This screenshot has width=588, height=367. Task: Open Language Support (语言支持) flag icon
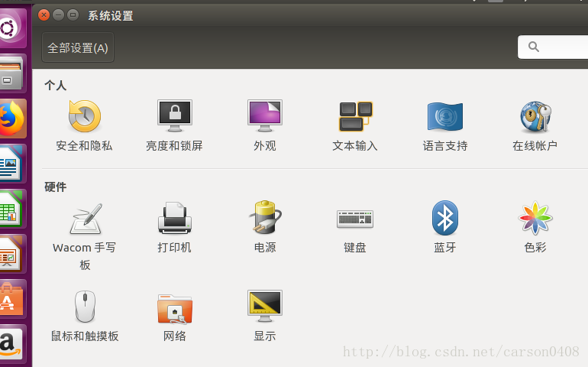tap(445, 116)
